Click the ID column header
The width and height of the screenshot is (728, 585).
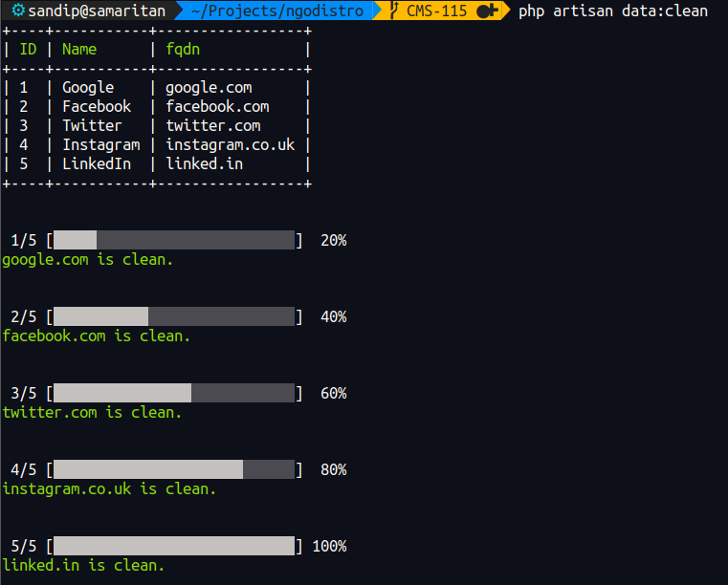(x=28, y=50)
